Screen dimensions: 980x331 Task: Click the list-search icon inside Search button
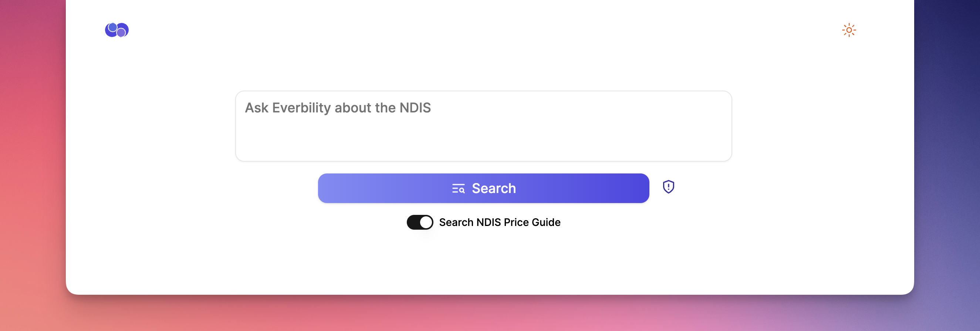pyautogui.click(x=459, y=188)
